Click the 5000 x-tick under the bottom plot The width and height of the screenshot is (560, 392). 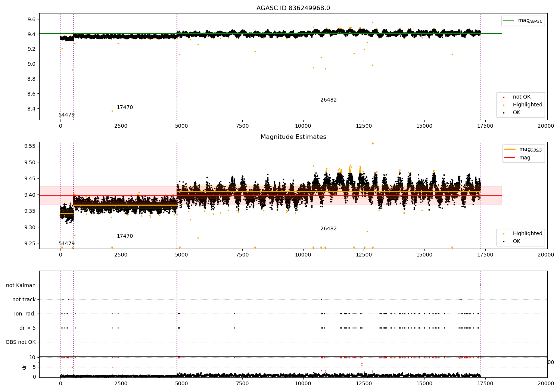[x=181, y=383]
